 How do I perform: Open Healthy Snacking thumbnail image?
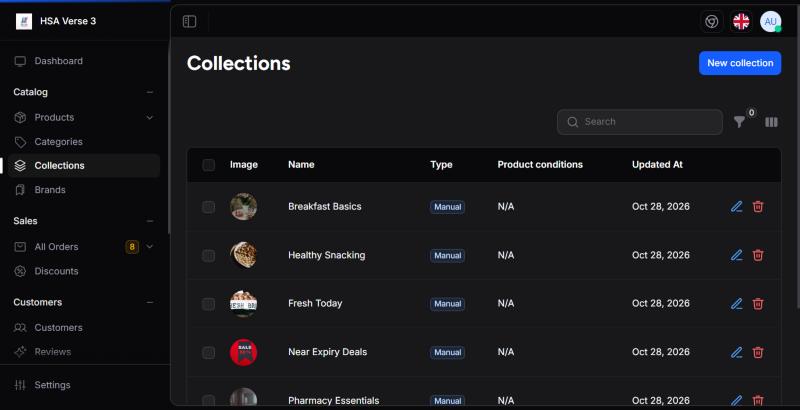coord(243,255)
